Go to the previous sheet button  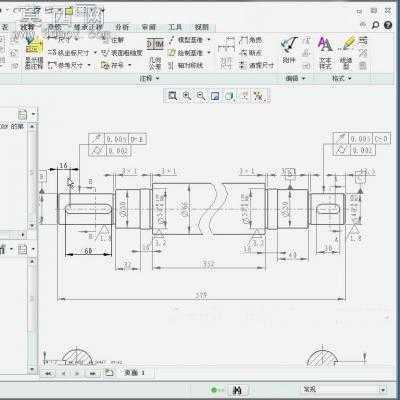point(63,373)
